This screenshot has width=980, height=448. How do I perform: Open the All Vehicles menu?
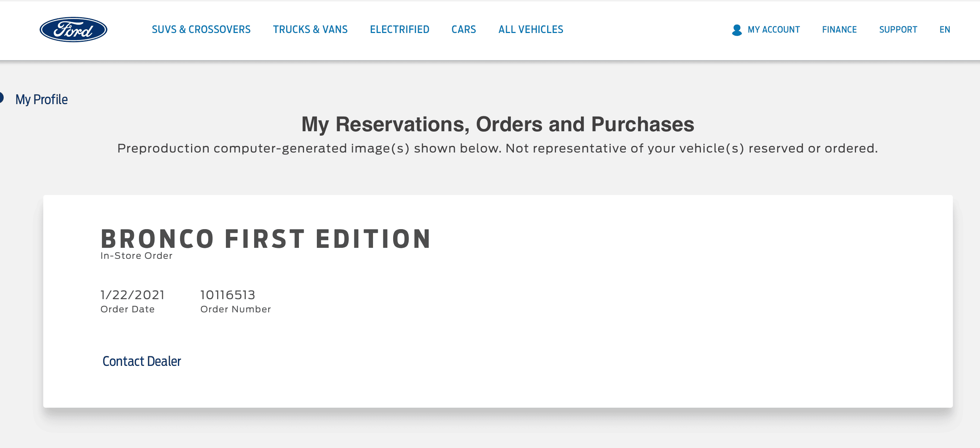point(531,30)
